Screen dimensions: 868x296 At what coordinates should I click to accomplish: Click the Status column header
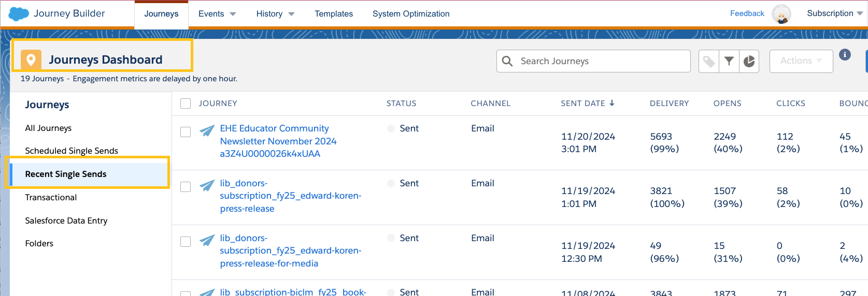tap(401, 103)
